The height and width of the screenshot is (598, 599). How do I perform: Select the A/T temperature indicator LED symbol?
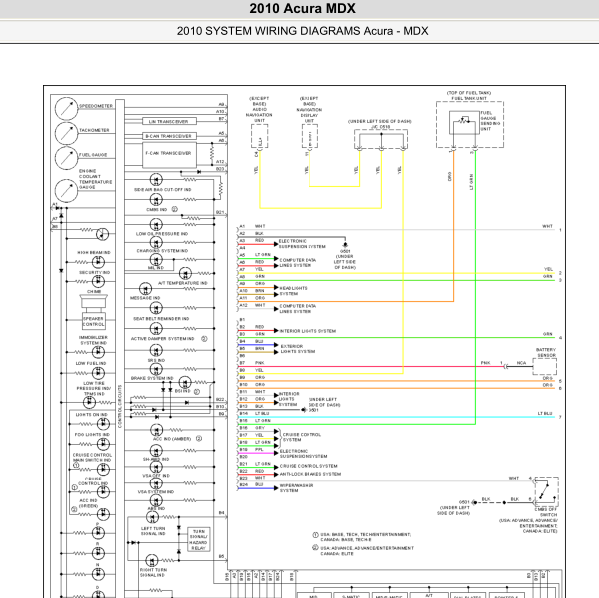(185, 273)
